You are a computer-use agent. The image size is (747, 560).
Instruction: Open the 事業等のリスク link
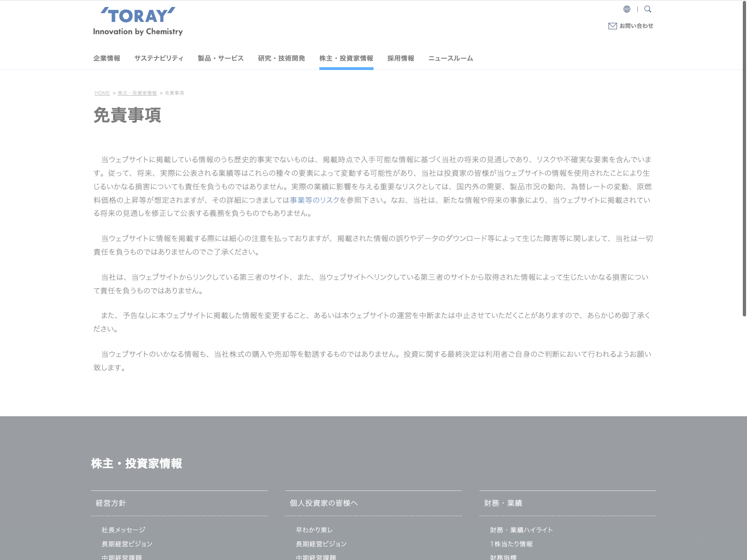(x=315, y=200)
